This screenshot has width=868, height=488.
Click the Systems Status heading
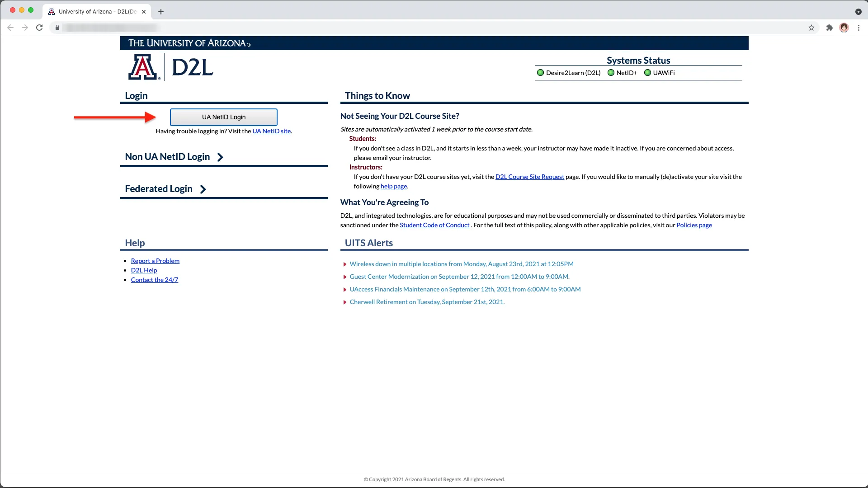(638, 60)
